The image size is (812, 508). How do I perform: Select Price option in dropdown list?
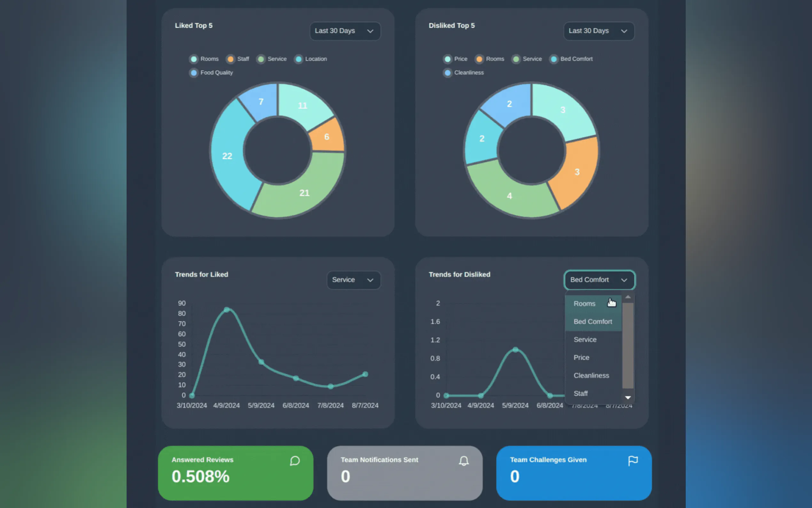[x=582, y=357]
